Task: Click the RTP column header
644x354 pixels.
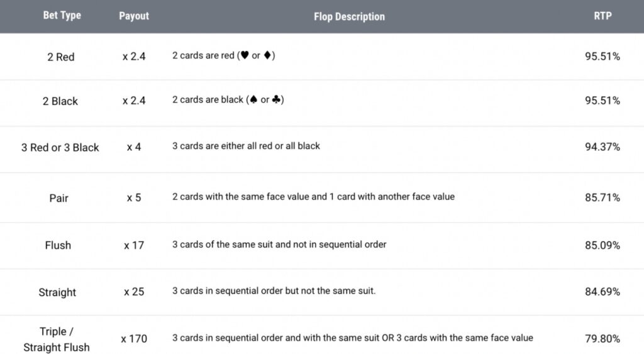Action: [x=602, y=16]
